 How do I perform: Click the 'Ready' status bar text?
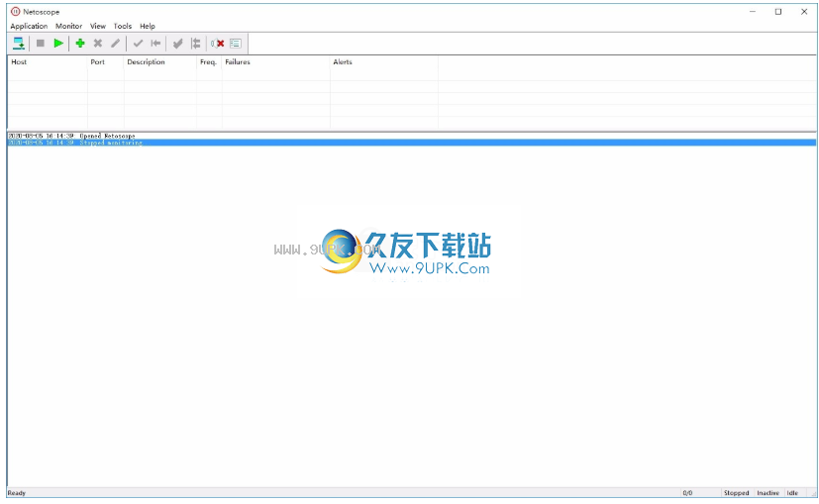click(x=17, y=493)
